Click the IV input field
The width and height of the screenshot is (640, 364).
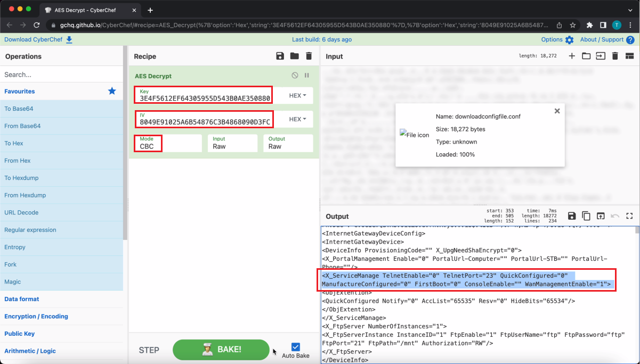coord(204,119)
